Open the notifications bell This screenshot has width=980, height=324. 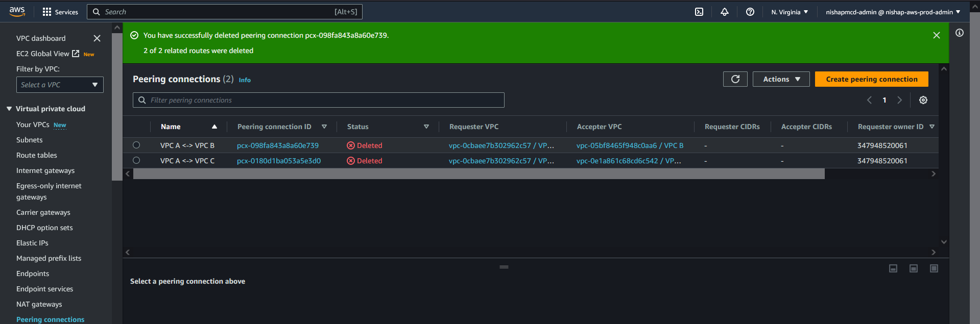(x=724, y=12)
